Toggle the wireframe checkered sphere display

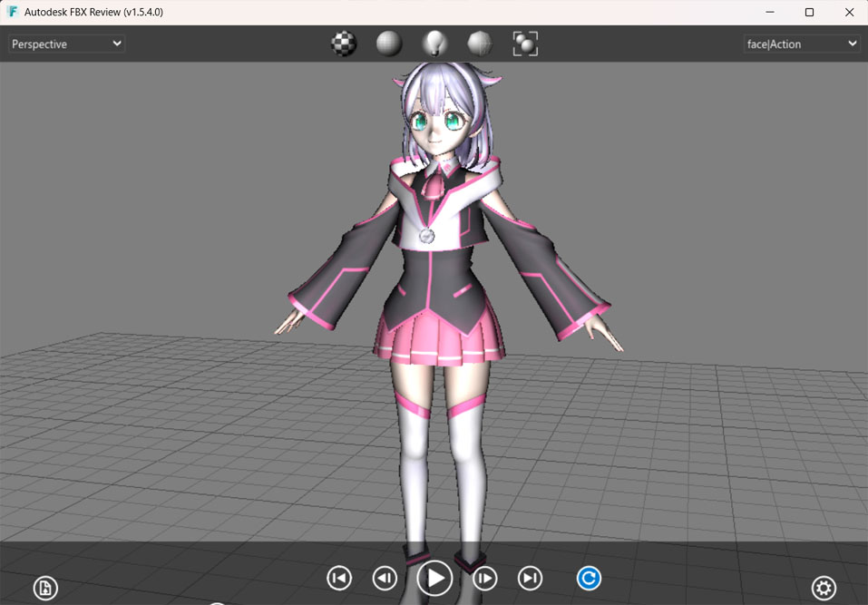click(x=343, y=44)
